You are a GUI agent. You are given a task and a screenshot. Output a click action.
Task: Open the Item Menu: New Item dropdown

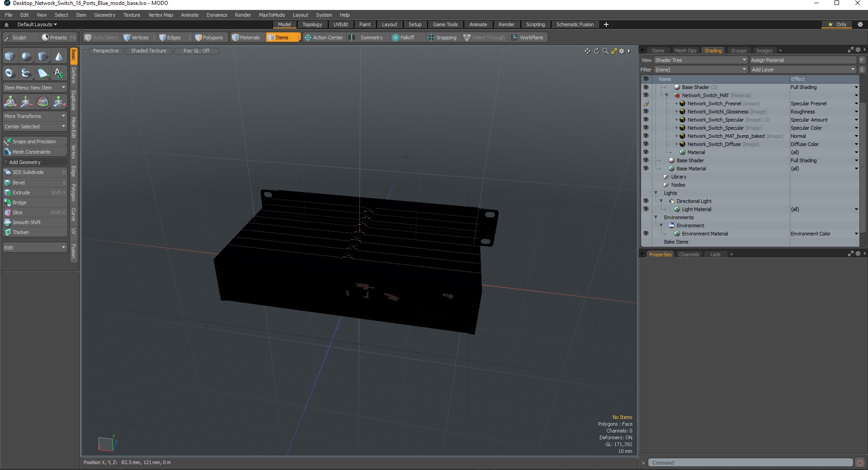[35, 88]
